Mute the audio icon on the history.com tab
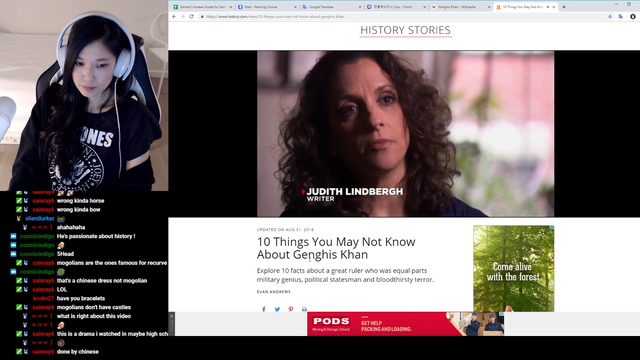The image size is (640, 360). (x=547, y=7)
